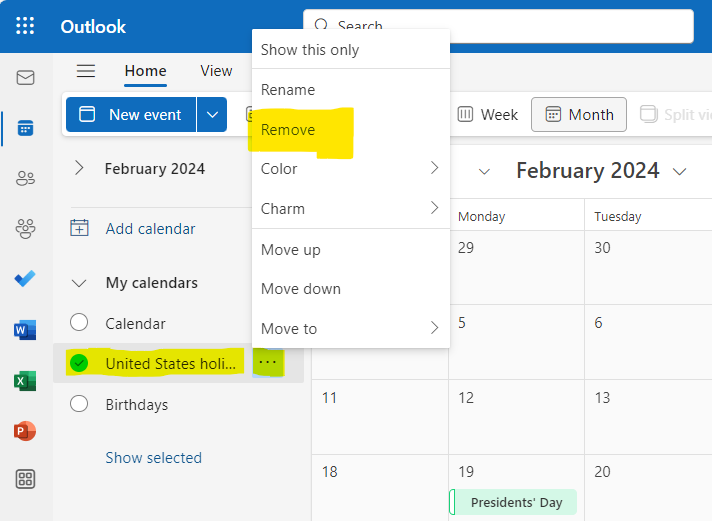
Task: Create a New event
Action: click(x=131, y=114)
